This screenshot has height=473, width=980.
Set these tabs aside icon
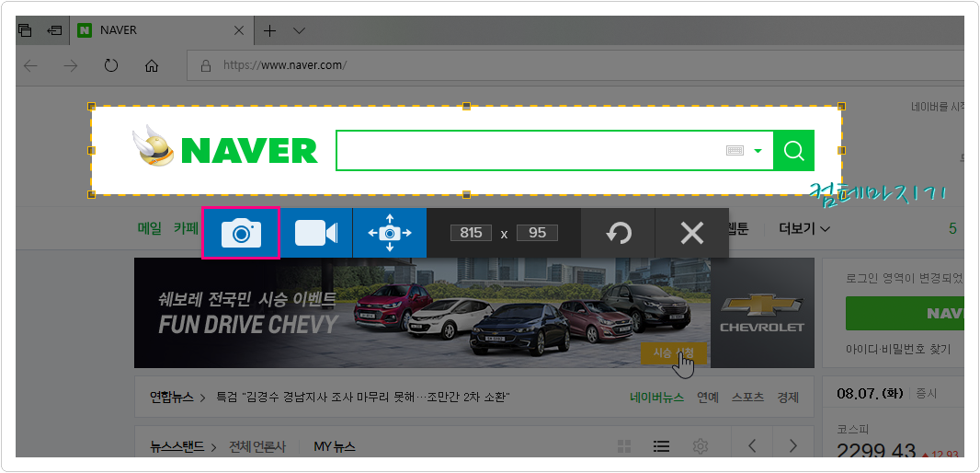pos(54,29)
